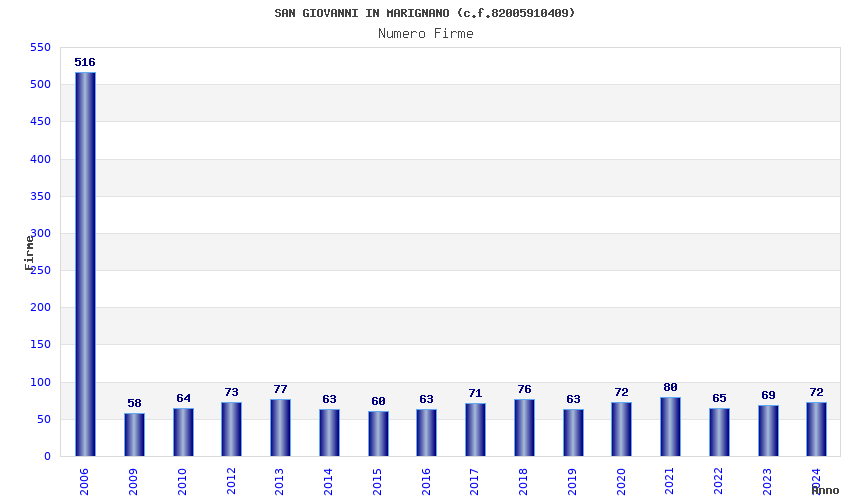Click the bar for year 2018
The image size is (850, 500).
(524, 428)
